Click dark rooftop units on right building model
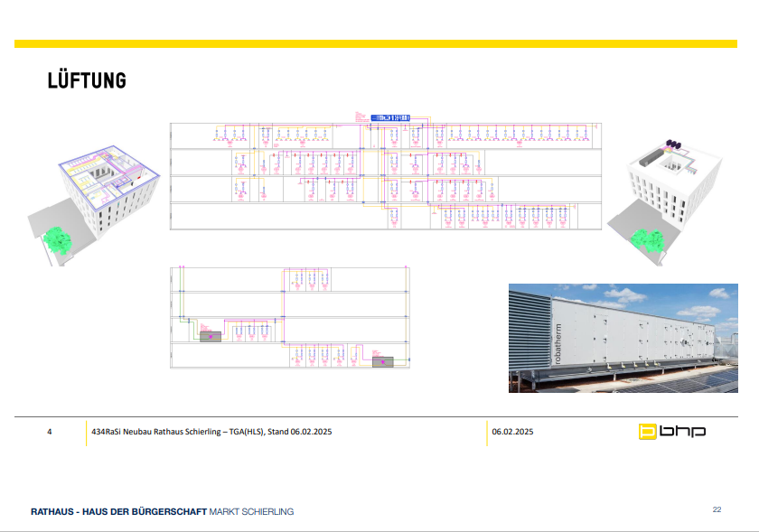Screen dimensions: 759x532 click(674, 143)
